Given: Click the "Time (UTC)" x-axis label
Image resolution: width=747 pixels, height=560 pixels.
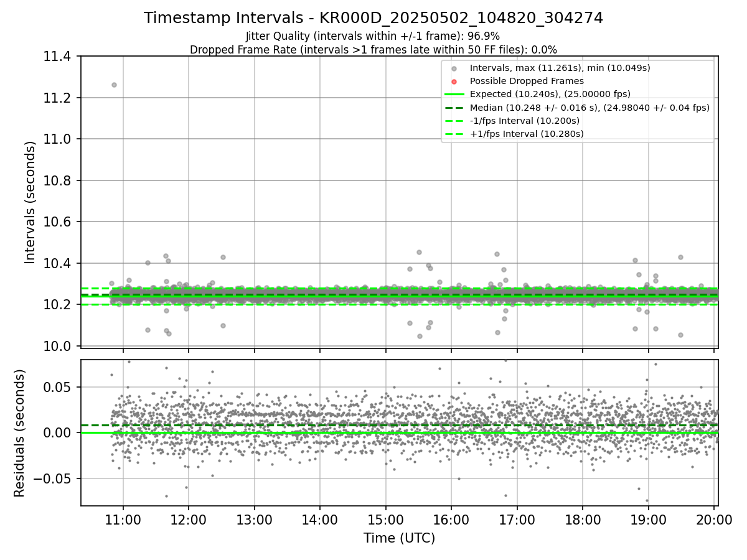Looking at the screenshot, I should pyautogui.click(x=400, y=538).
